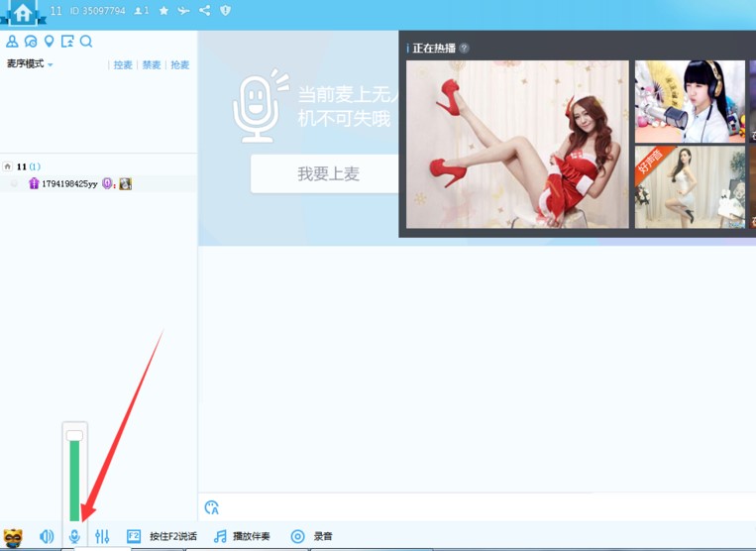Click the location pin icon
This screenshot has width=756, height=551.
point(49,42)
